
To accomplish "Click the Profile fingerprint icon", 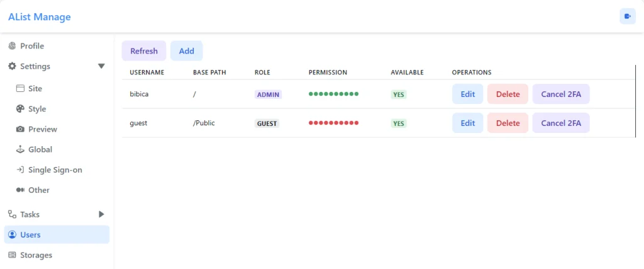I will [12, 46].
